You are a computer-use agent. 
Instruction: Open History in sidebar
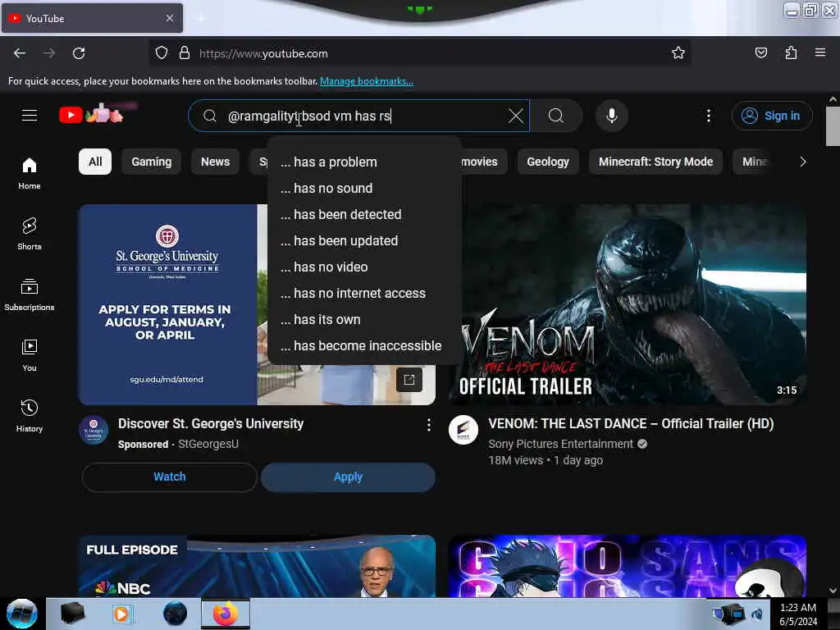coord(30,416)
